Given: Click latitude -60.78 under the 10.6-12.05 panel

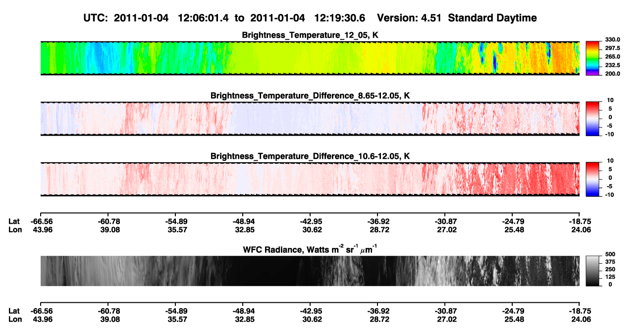Looking at the screenshot, I should pyautogui.click(x=108, y=221).
